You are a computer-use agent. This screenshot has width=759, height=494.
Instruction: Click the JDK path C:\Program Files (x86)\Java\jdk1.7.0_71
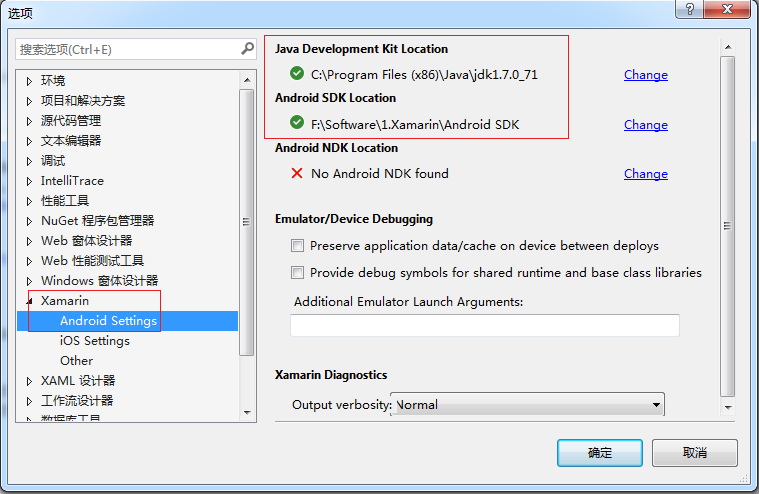pos(424,75)
